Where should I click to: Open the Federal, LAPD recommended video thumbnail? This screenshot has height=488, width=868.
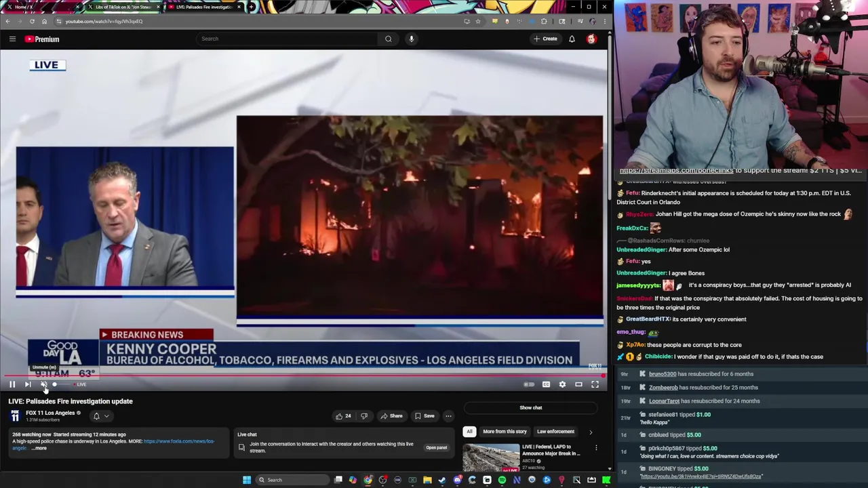491,457
